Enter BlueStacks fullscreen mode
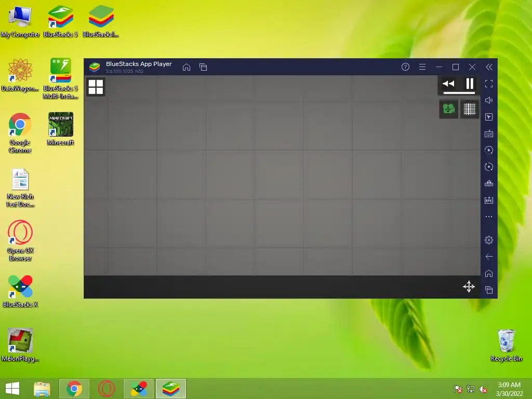This screenshot has height=399, width=532. [488, 84]
